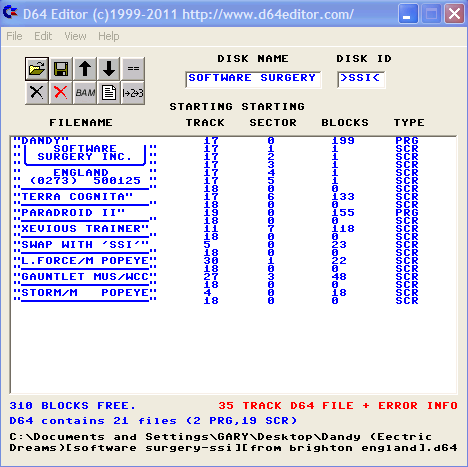Open a D64 file with the folder icon
Viewport: 468px width, 467px height.
[37, 69]
